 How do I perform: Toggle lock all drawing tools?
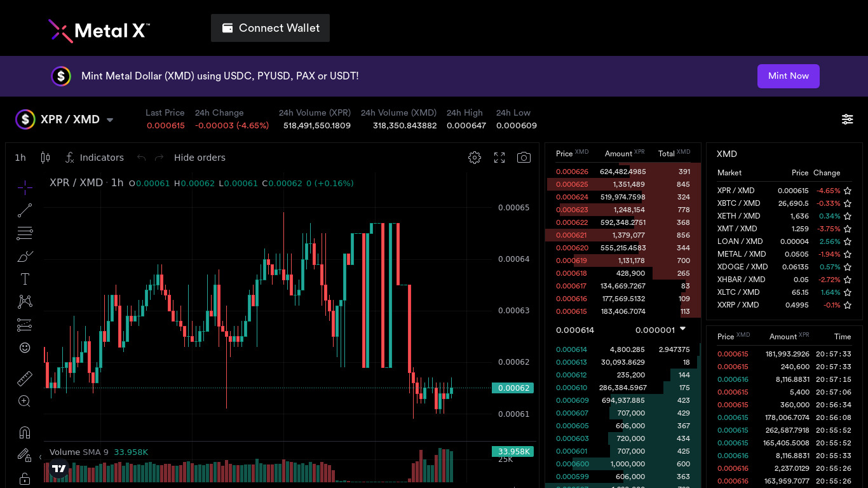25,478
